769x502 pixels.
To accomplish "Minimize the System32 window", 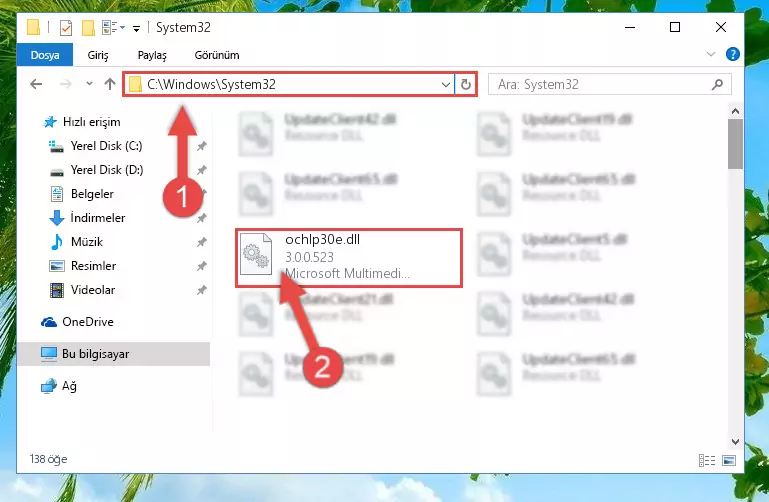I will pos(630,27).
